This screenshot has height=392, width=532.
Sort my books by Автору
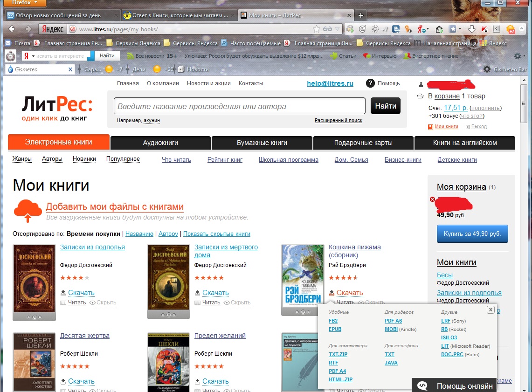pyautogui.click(x=168, y=234)
